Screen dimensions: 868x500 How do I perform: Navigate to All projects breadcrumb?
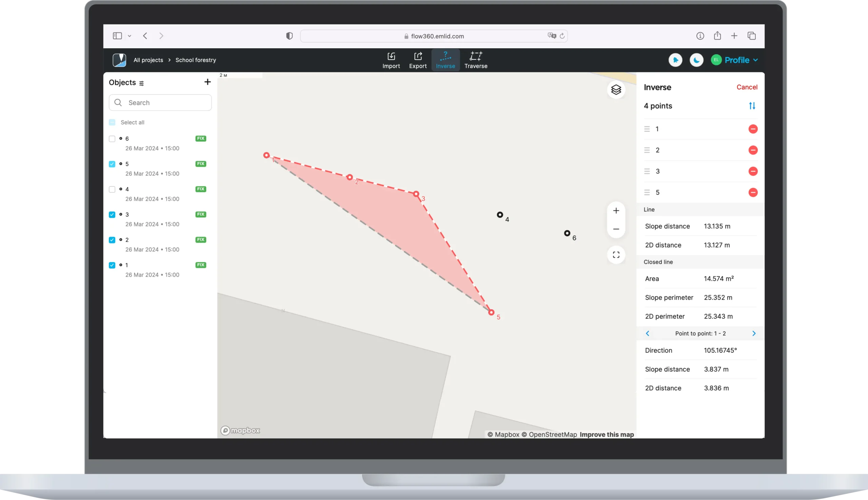point(148,60)
